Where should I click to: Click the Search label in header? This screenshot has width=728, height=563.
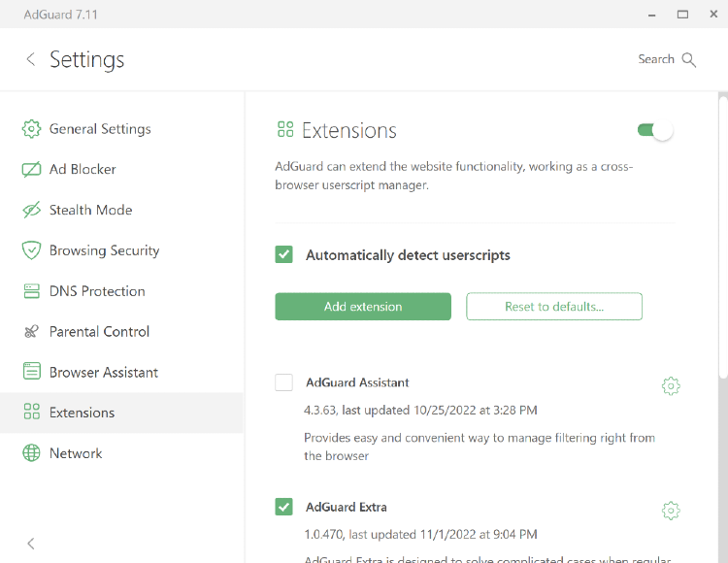pos(655,59)
